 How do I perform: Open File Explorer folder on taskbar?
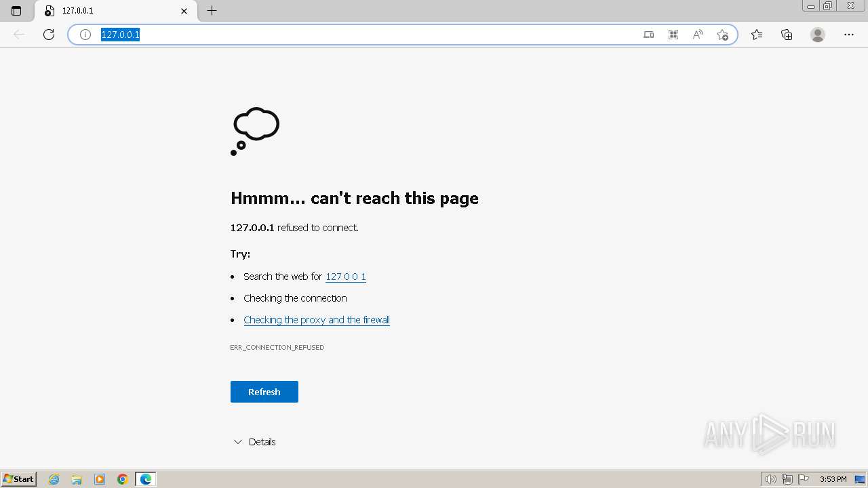[x=77, y=479]
